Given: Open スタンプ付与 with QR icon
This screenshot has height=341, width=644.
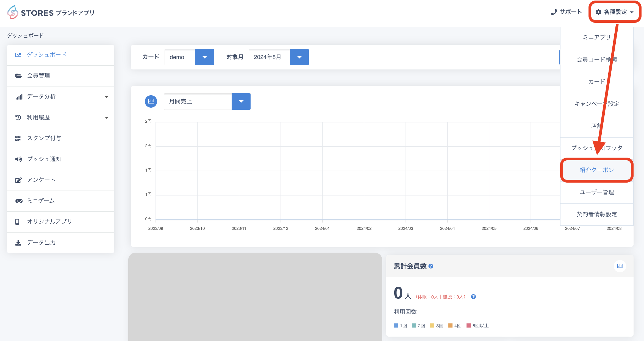Looking at the screenshot, I should (x=44, y=138).
